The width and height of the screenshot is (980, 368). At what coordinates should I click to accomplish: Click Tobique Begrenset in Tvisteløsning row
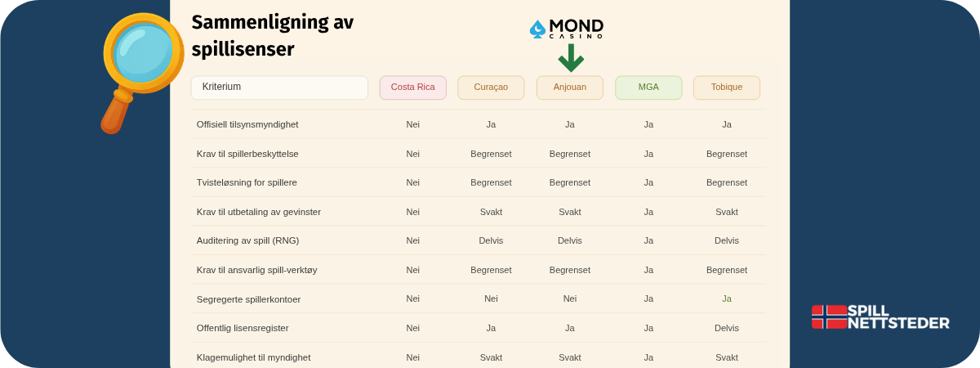pos(727,182)
